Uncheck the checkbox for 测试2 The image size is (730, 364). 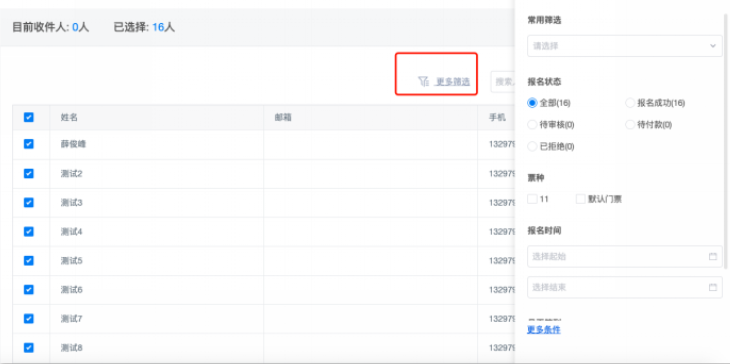pos(28,174)
